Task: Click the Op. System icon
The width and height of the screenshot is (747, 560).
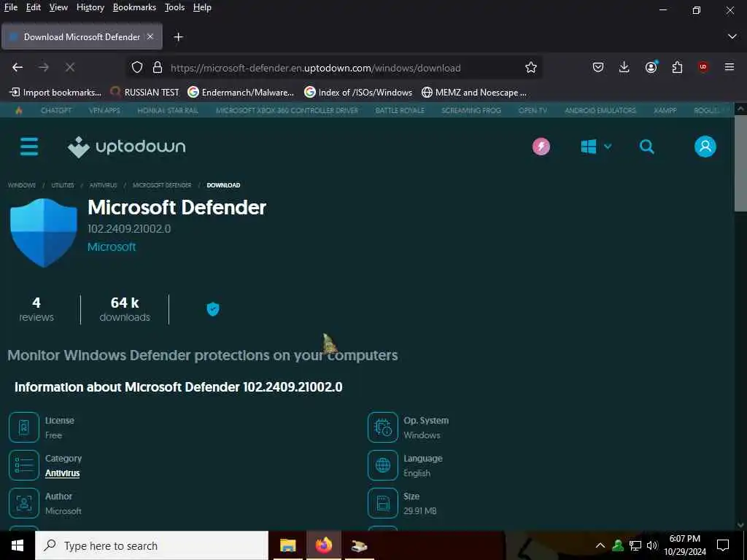Action: coord(382,427)
